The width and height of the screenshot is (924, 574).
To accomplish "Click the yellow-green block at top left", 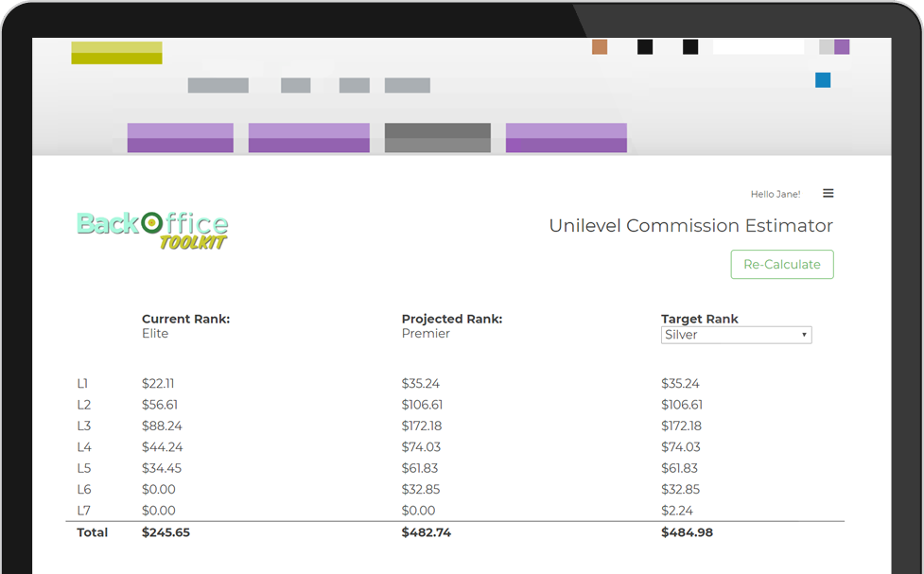I will (x=116, y=53).
